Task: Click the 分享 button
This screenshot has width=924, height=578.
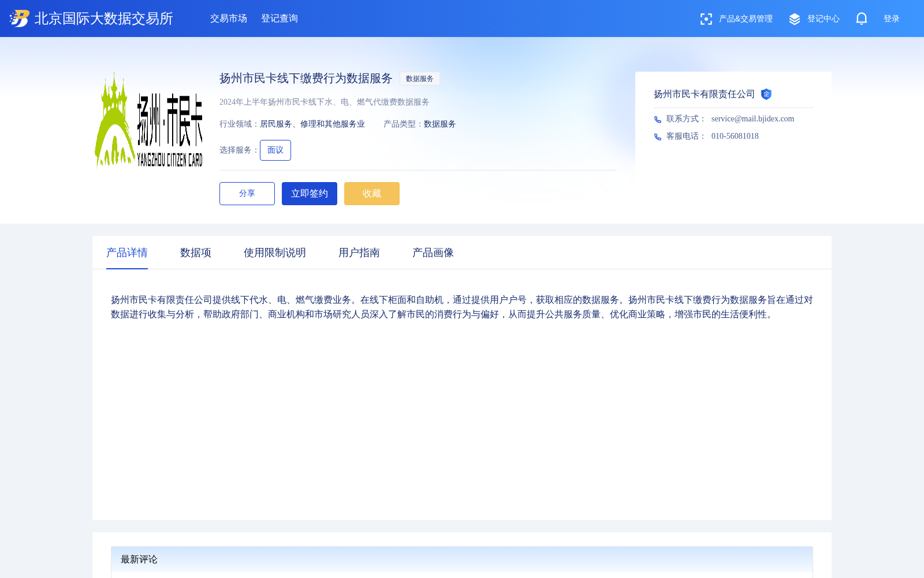Action: 247,194
